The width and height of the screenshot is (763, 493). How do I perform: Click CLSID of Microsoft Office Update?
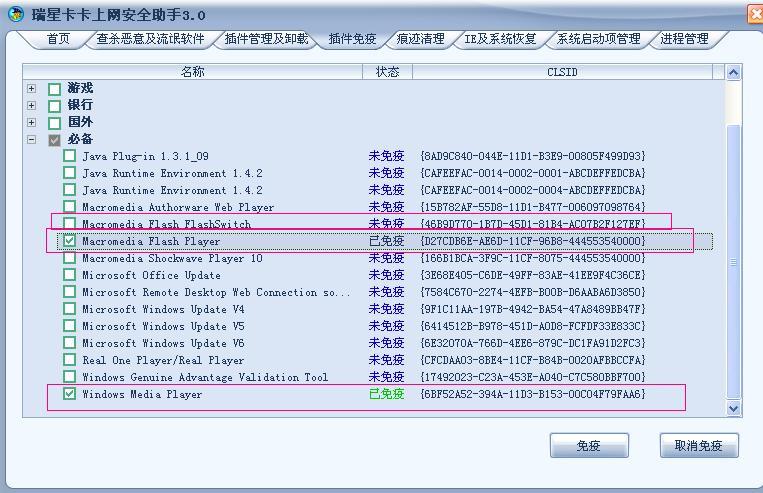(x=533, y=275)
